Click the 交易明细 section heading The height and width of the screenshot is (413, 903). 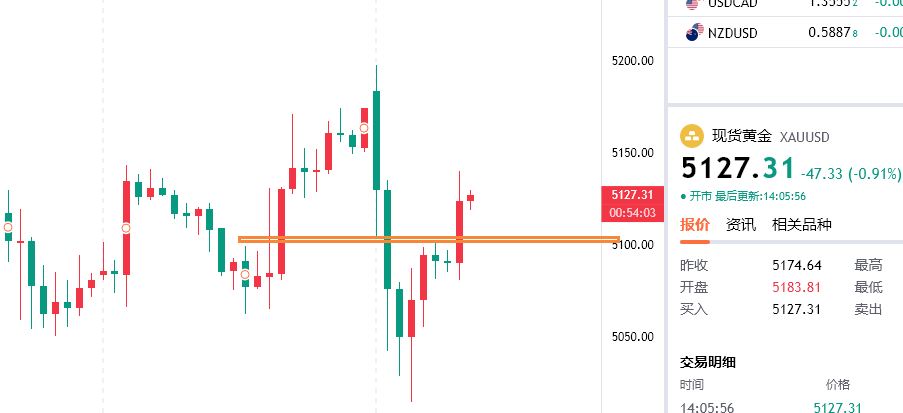click(x=707, y=361)
